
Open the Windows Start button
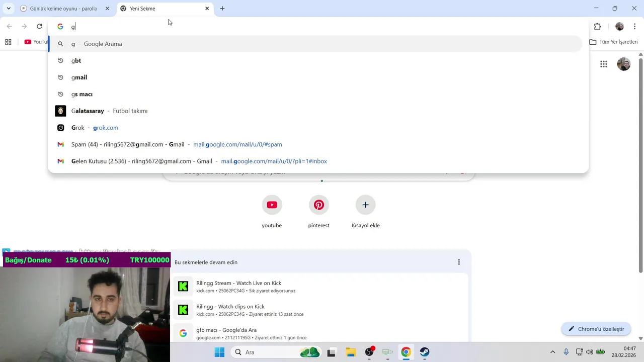219,352
